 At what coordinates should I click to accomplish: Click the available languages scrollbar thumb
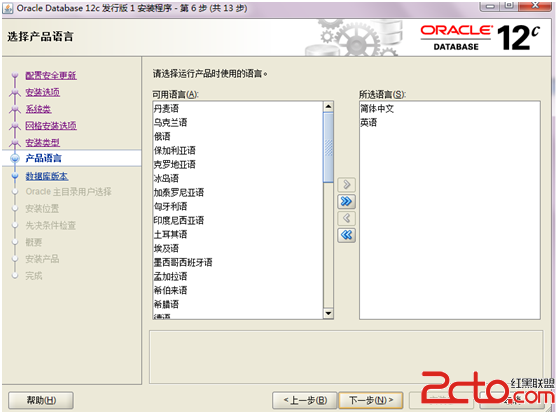(328, 148)
